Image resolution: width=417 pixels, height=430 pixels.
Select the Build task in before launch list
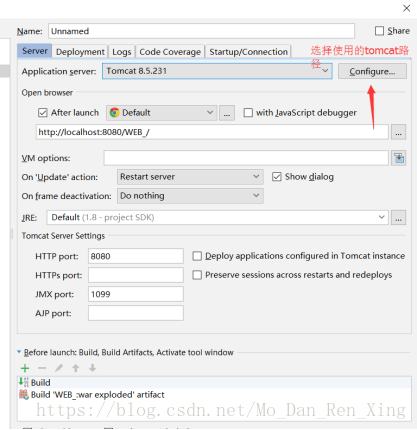click(214, 382)
